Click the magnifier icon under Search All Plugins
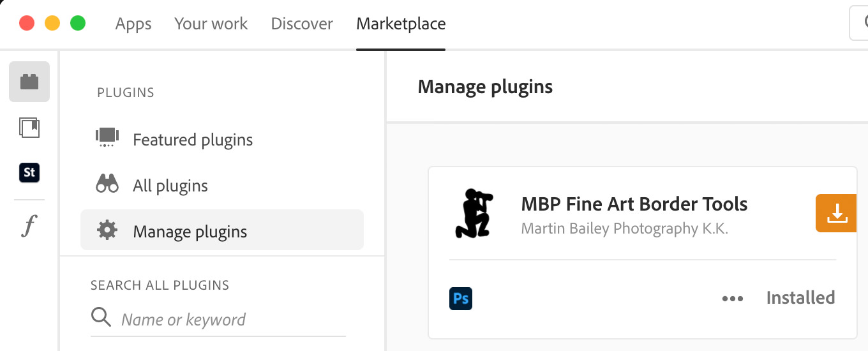This screenshot has height=351, width=868. (x=100, y=317)
